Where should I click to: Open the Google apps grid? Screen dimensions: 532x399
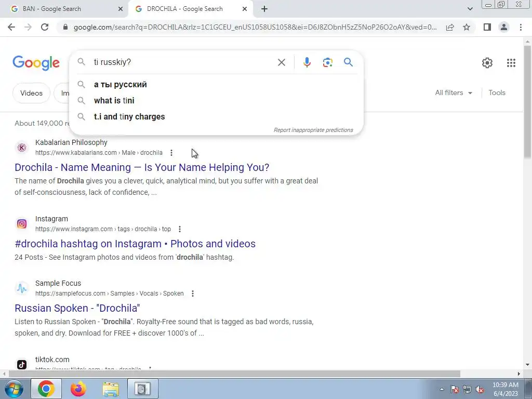[x=511, y=63]
